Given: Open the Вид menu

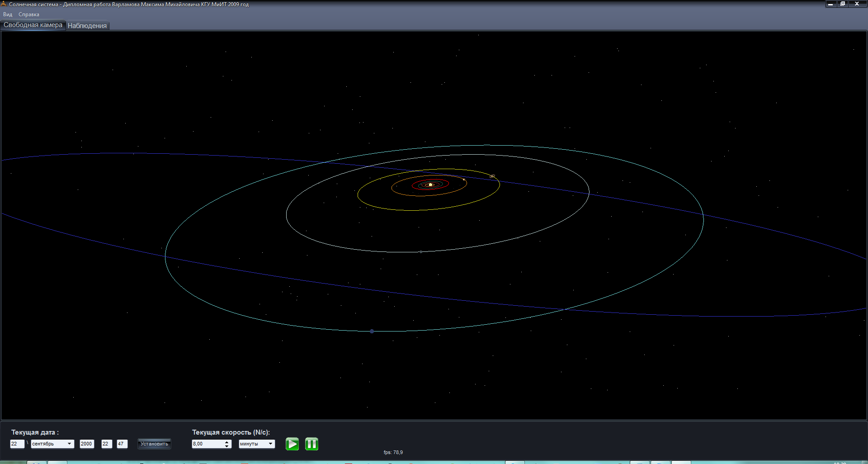Looking at the screenshot, I should pyautogui.click(x=8, y=14).
